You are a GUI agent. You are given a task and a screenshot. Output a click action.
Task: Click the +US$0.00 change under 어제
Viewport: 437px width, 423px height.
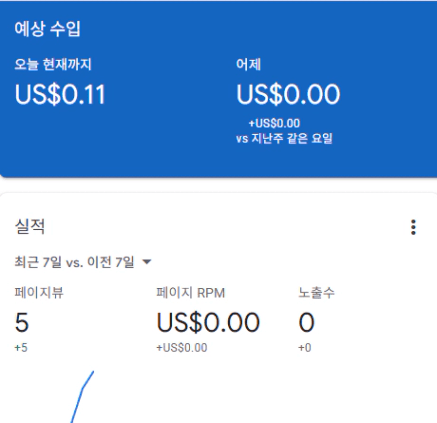(x=274, y=123)
